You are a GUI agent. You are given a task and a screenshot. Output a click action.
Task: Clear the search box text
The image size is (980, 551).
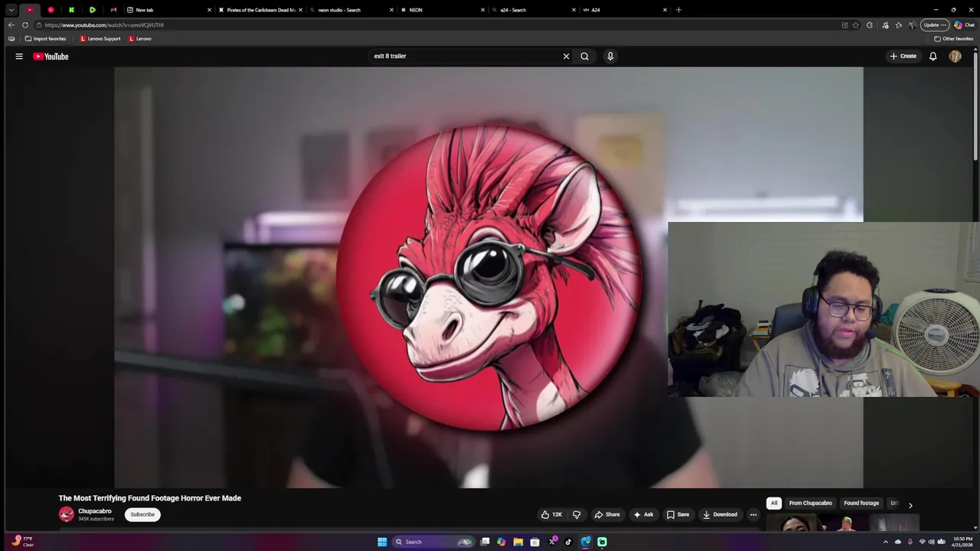coord(567,56)
